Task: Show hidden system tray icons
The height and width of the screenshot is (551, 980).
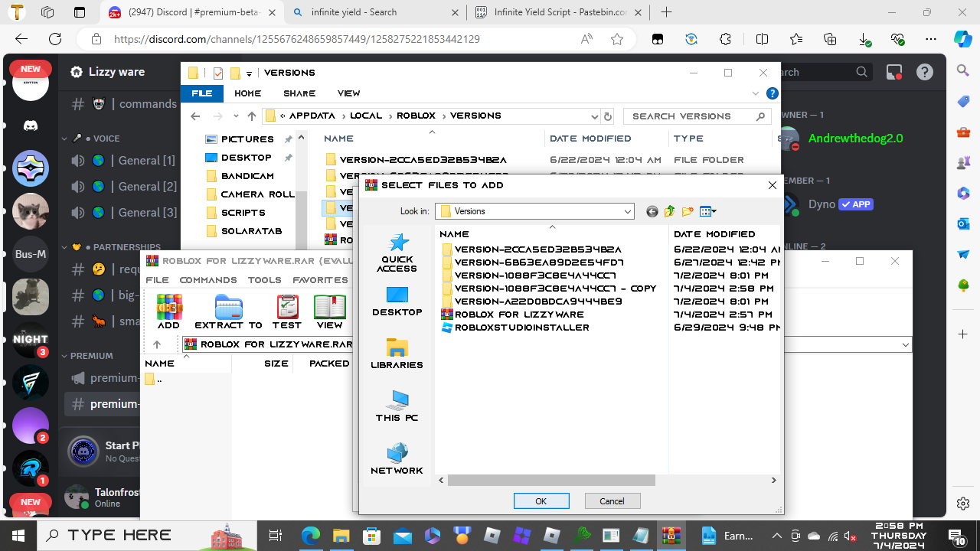Action: 777,536
